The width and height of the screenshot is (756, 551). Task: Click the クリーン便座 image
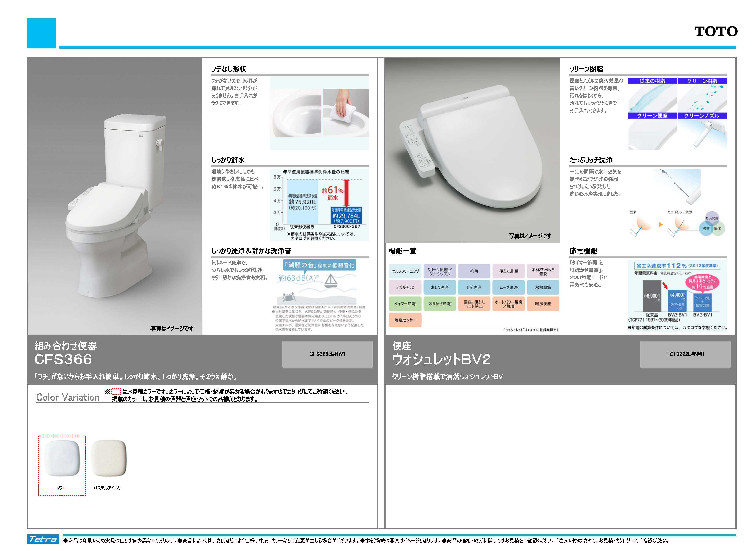[652, 131]
